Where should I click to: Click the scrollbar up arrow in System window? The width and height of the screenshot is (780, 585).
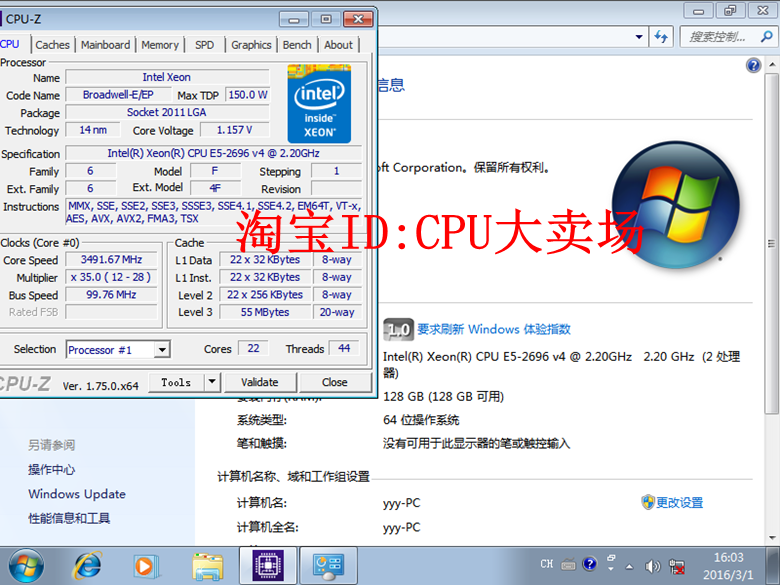click(x=772, y=65)
